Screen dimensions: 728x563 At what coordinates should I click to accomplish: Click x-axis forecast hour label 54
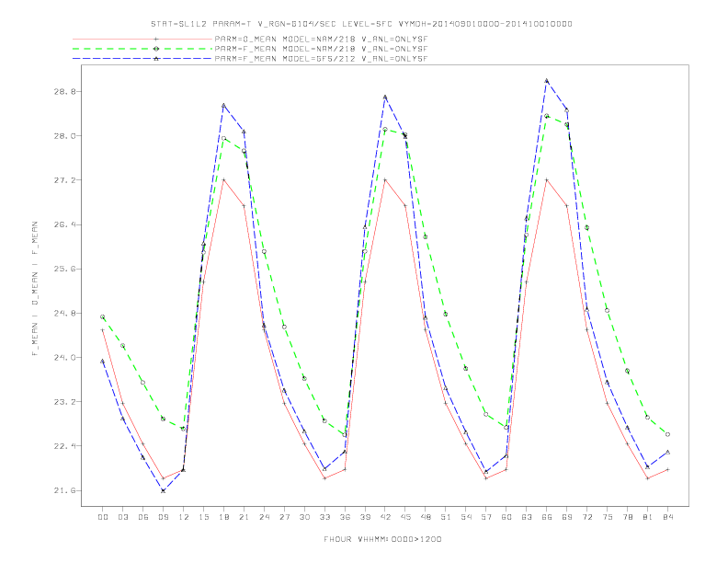(466, 517)
